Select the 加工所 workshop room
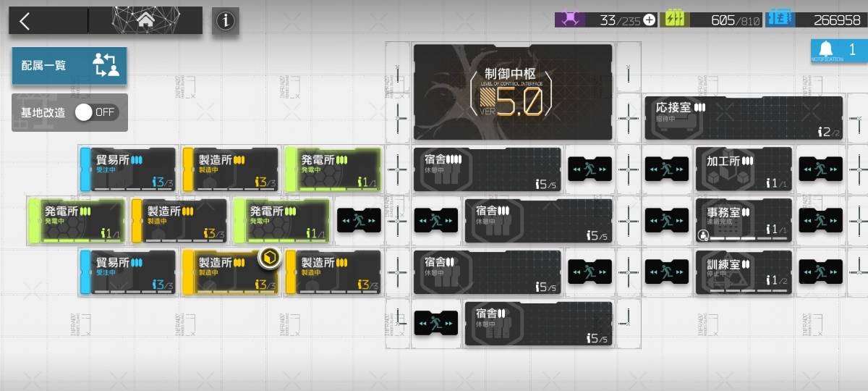The image size is (868, 391). point(743,169)
